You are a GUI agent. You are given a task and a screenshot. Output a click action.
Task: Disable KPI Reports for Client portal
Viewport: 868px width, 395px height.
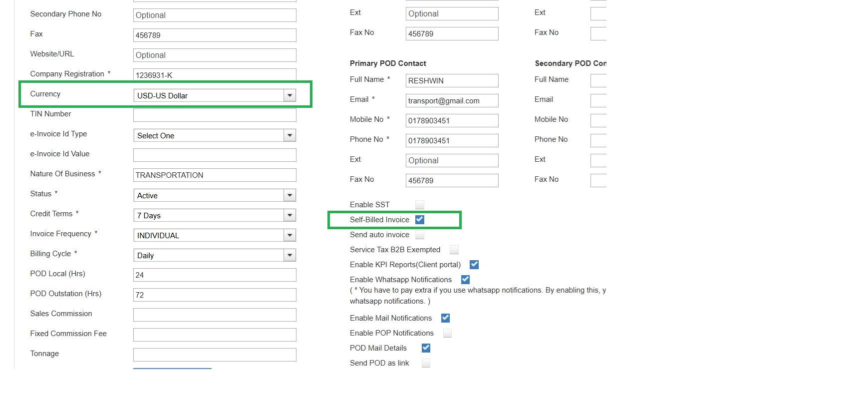tap(474, 265)
